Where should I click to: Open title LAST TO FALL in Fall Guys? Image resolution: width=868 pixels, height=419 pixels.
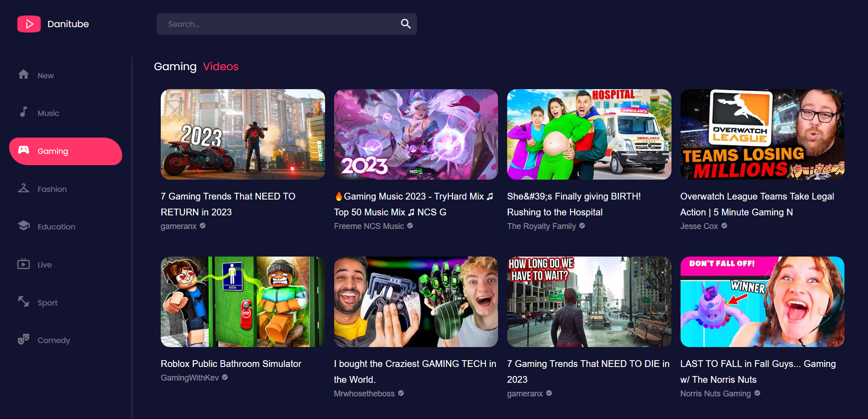[x=758, y=371]
